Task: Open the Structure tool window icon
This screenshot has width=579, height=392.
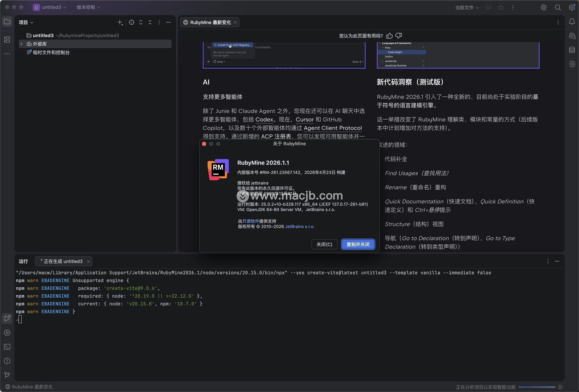Action: point(7,39)
